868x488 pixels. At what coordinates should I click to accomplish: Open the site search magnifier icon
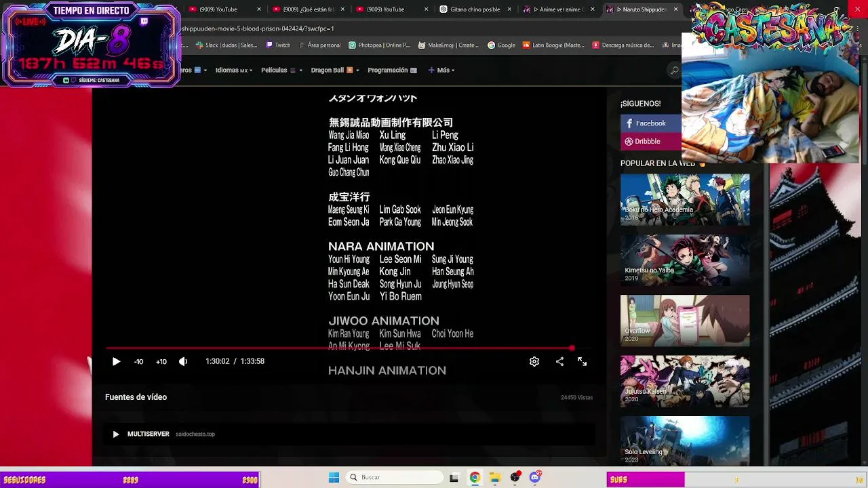[674, 70]
